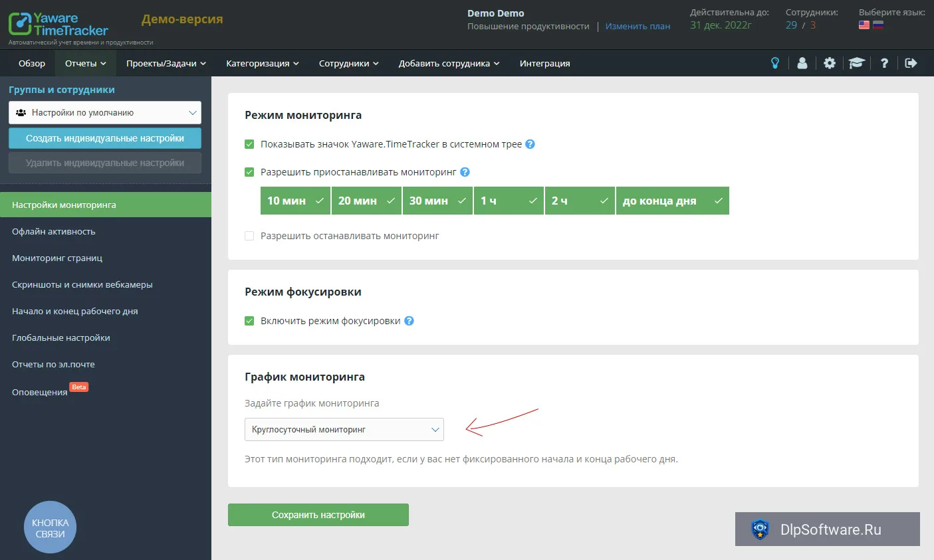Toggle show Yaware.TimeTracker tray icon checkbox
The height and width of the screenshot is (560, 934).
(249, 144)
